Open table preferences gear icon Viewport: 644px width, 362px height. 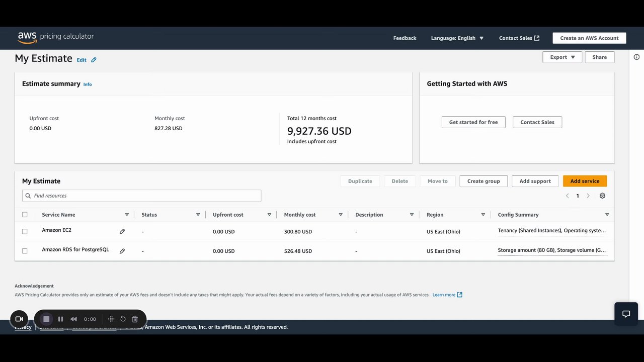point(602,196)
